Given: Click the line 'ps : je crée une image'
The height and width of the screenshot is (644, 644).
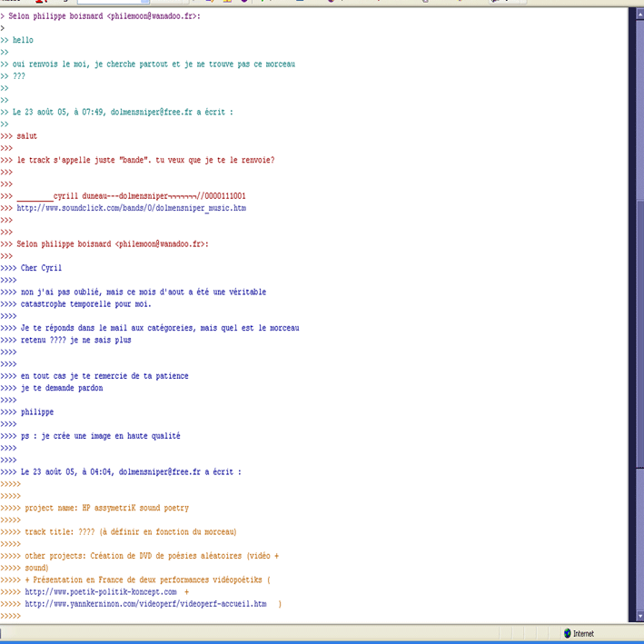Looking at the screenshot, I should click(90, 436).
